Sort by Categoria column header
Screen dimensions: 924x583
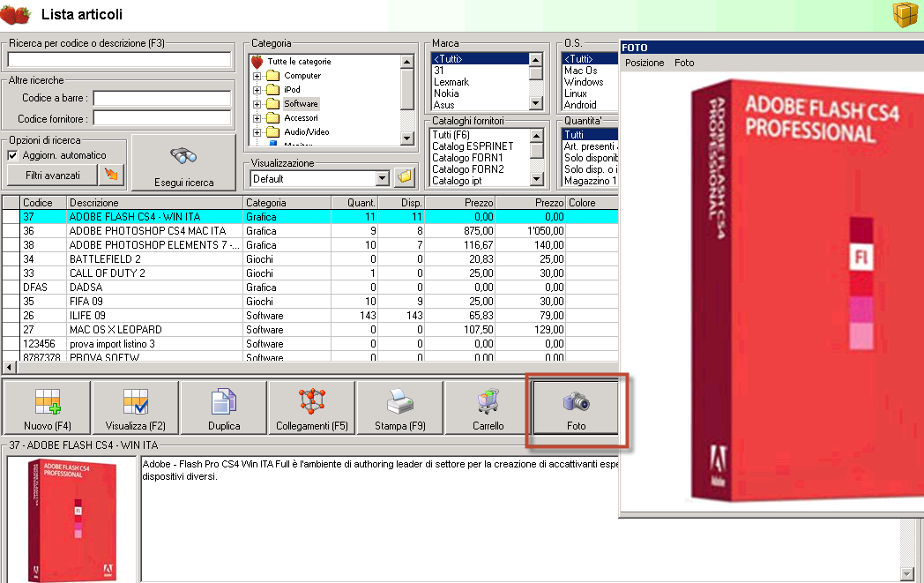(x=287, y=203)
